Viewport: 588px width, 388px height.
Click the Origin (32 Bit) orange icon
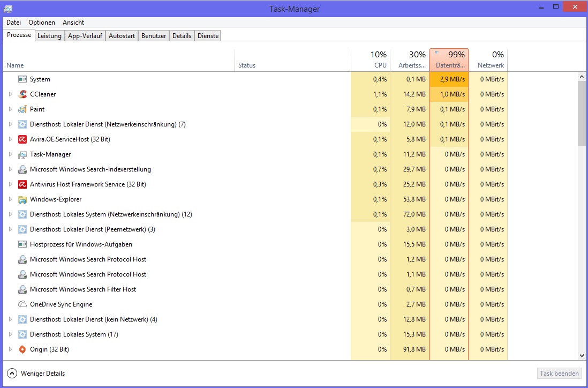tap(22, 349)
